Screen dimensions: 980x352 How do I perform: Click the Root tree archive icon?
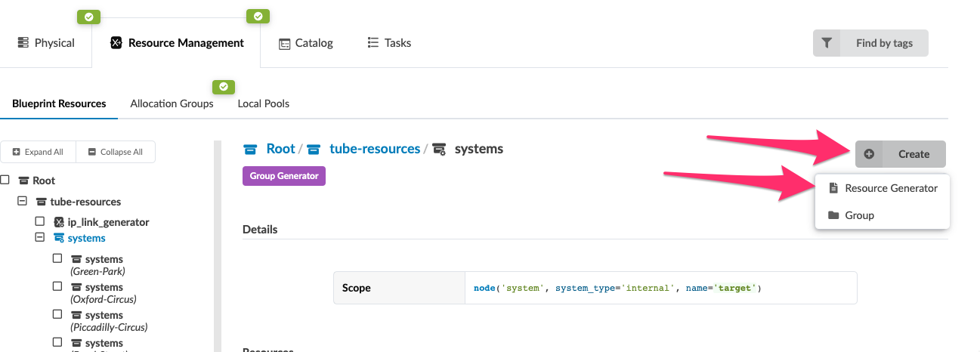[x=23, y=181]
